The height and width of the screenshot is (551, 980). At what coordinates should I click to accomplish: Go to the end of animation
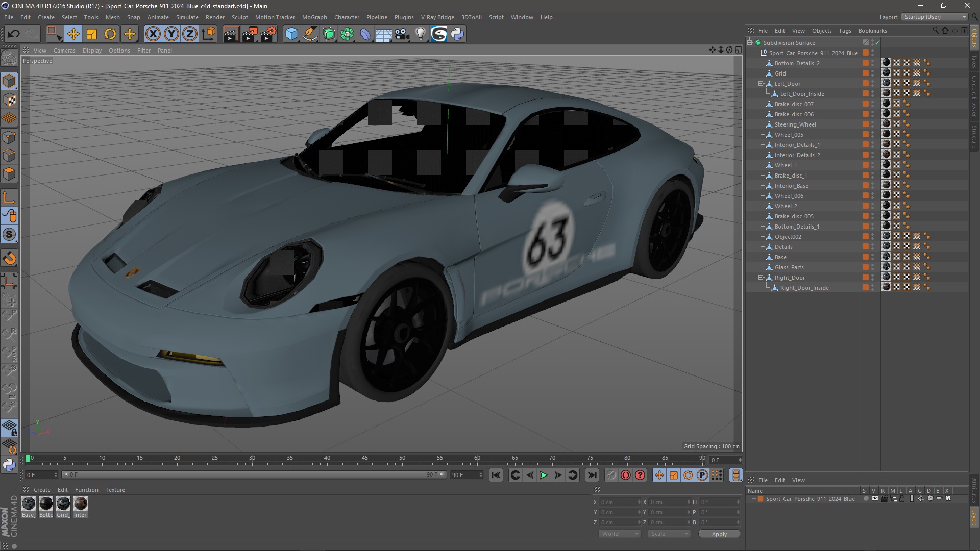tap(592, 475)
